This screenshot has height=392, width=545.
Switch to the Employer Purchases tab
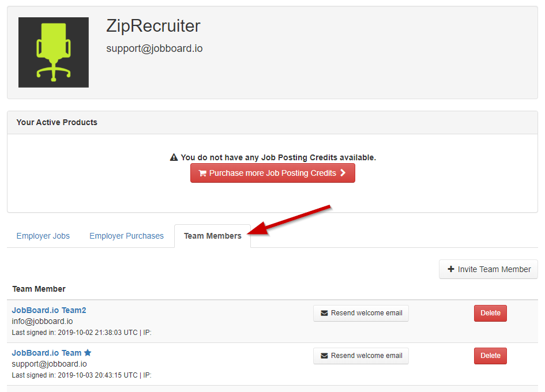[126, 236]
